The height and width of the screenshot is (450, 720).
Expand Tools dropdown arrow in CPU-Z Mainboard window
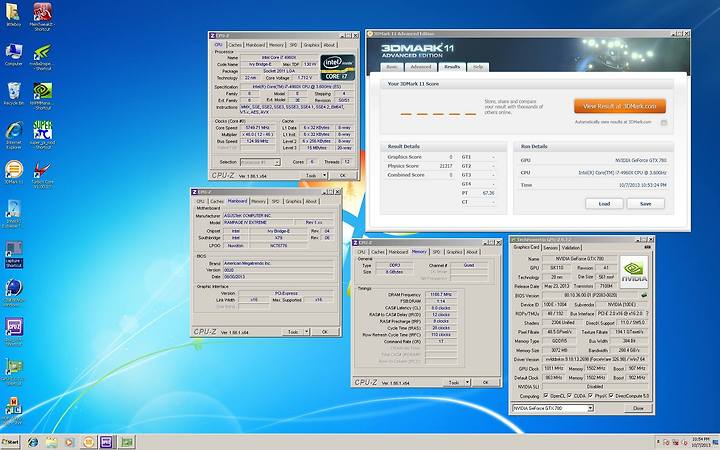306,332
